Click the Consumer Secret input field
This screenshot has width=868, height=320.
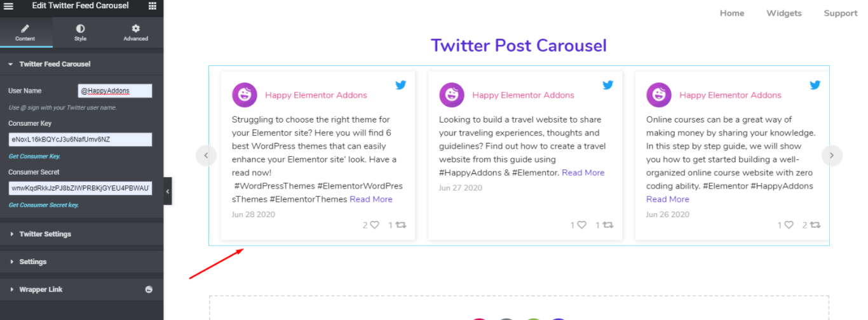pyautogui.click(x=80, y=189)
